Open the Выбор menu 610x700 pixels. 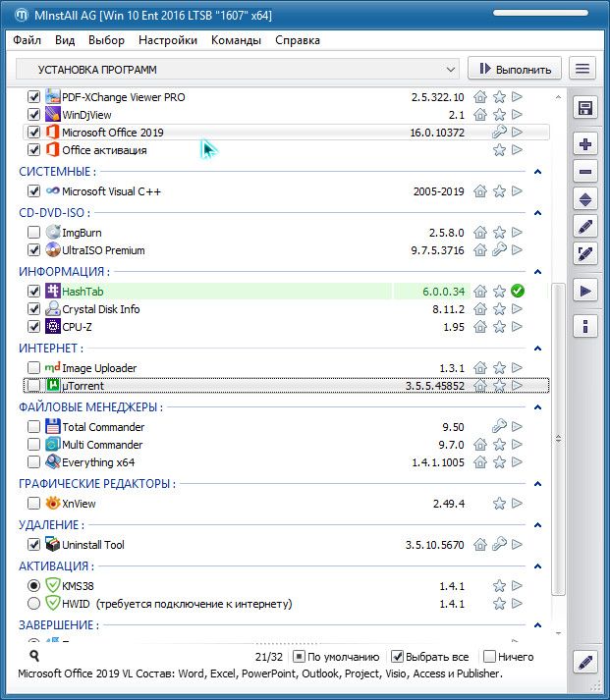tap(106, 40)
